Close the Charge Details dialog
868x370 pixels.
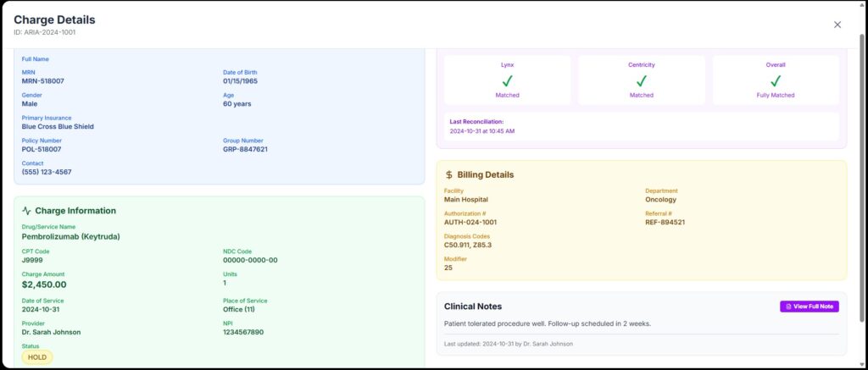coord(837,25)
